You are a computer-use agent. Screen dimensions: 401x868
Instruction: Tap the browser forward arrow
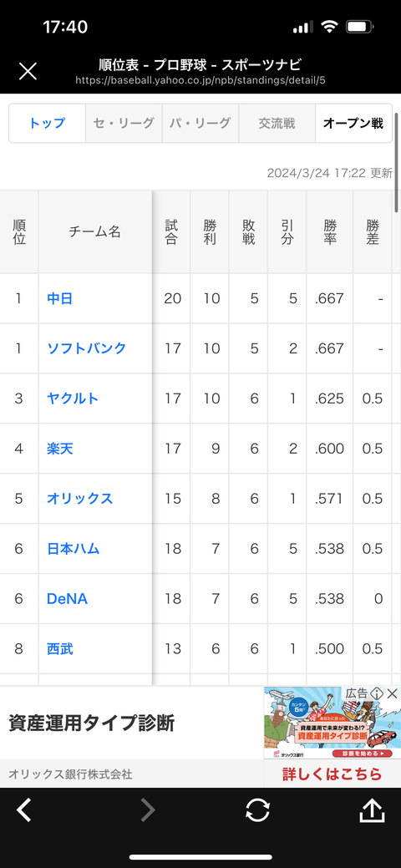(x=147, y=810)
